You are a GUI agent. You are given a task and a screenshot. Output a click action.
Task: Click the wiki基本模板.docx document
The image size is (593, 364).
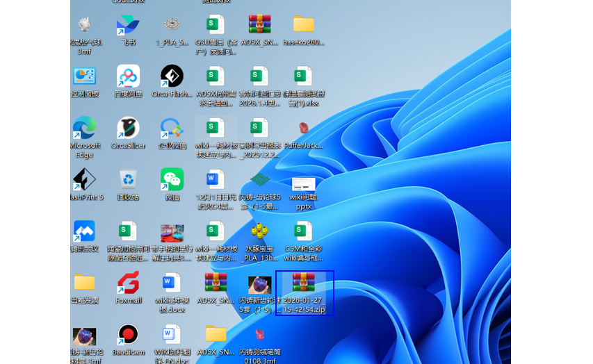pyautogui.click(x=172, y=282)
